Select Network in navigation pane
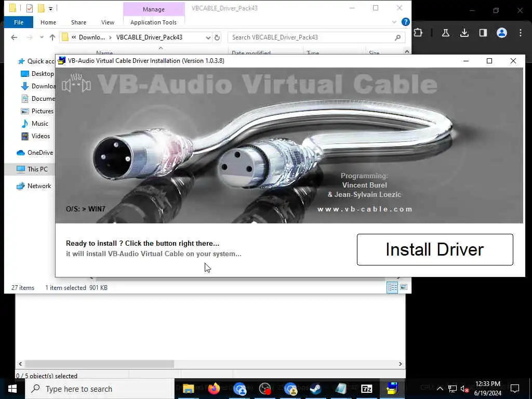532x399 pixels. click(x=34, y=186)
